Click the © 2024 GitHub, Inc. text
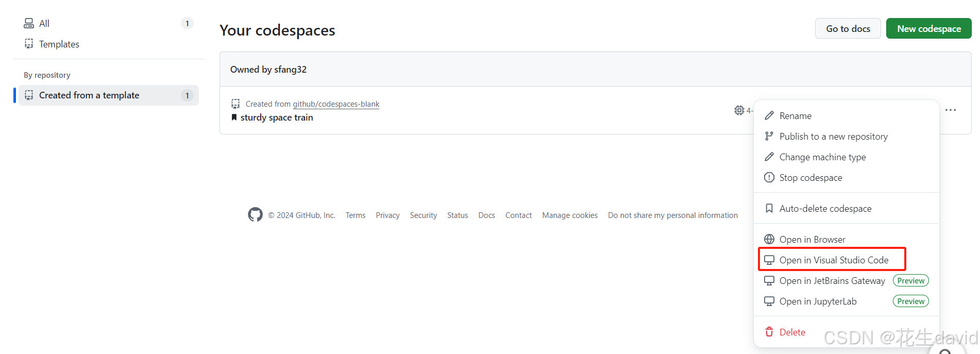 point(301,215)
